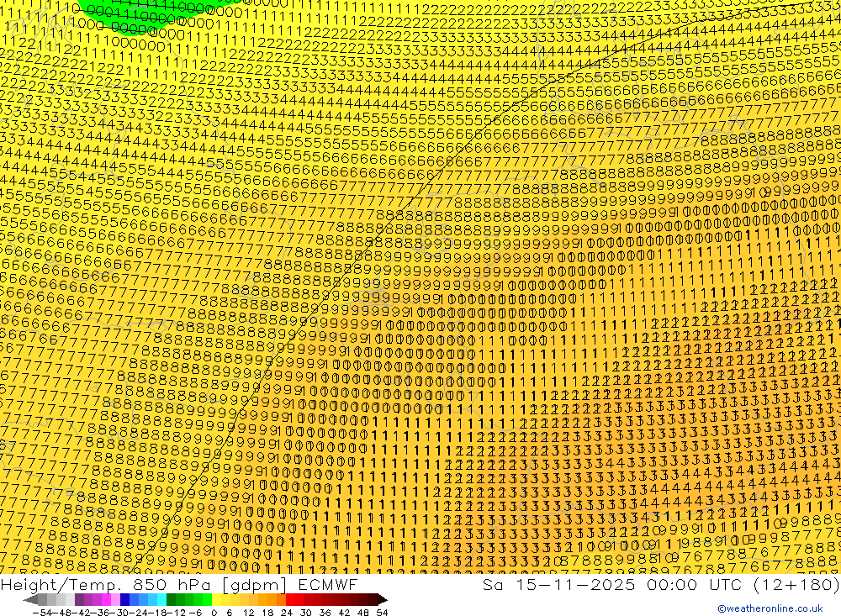Click the '-6' legend label
The width and height of the screenshot is (841, 616).
195,613
